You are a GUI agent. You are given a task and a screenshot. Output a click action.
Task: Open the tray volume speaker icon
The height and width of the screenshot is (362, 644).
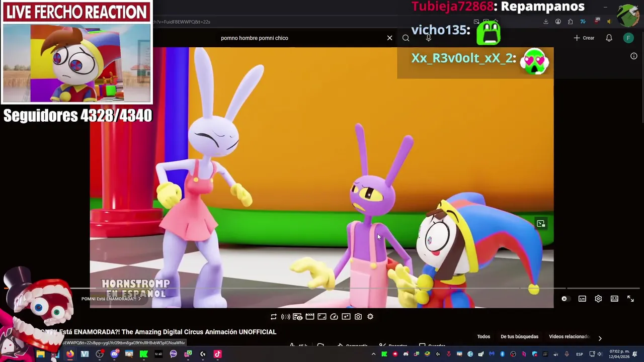click(x=599, y=354)
